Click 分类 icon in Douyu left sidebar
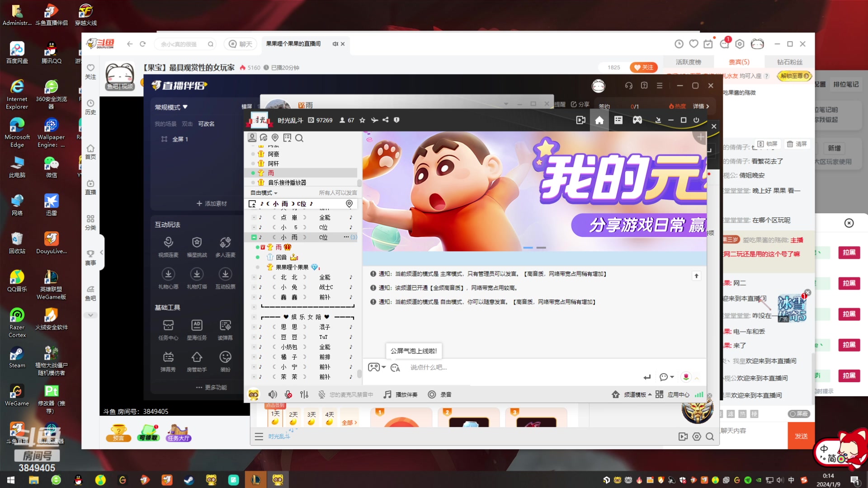This screenshot has width=868, height=488. 90,223
